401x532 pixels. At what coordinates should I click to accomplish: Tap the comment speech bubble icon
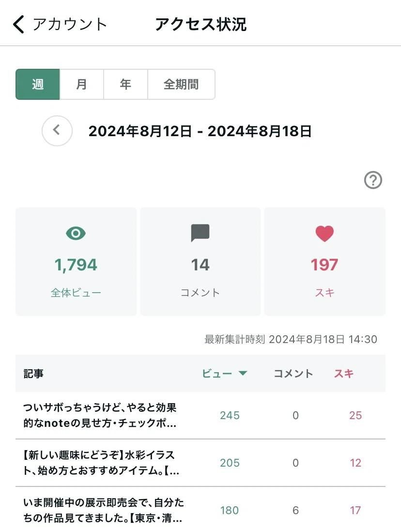(x=200, y=233)
